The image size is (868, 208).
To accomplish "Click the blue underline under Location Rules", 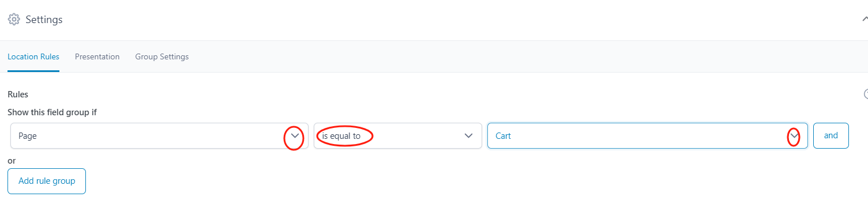I will pos(33,71).
